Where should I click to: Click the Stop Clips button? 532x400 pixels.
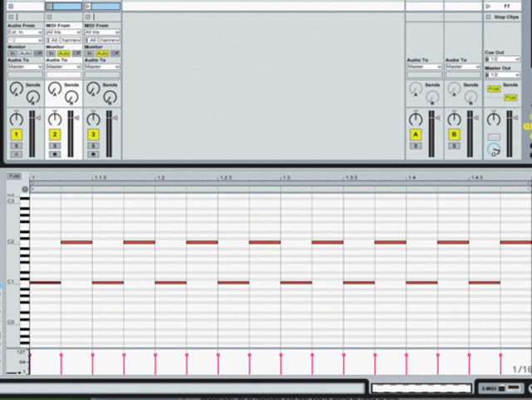pos(502,17)
